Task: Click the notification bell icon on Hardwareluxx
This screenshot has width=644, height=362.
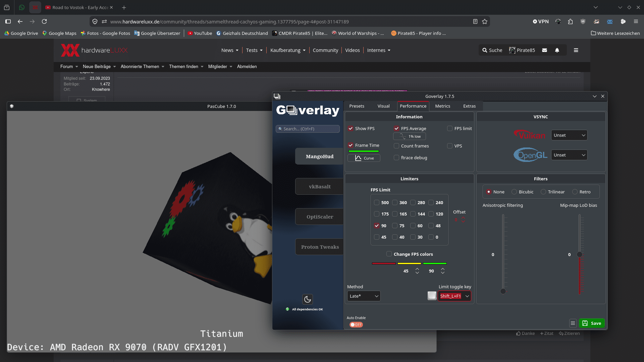Action: 557,50
